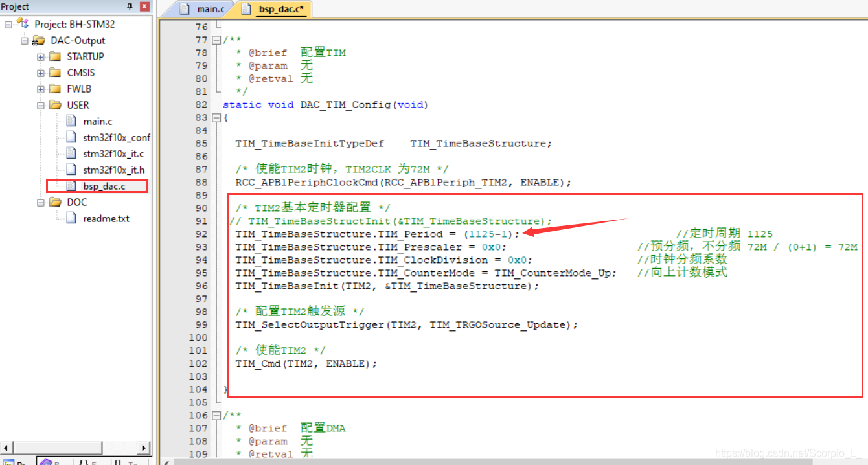Select the STARTUP group label
This screenshot has height=465, width=868.
point(86,56)
